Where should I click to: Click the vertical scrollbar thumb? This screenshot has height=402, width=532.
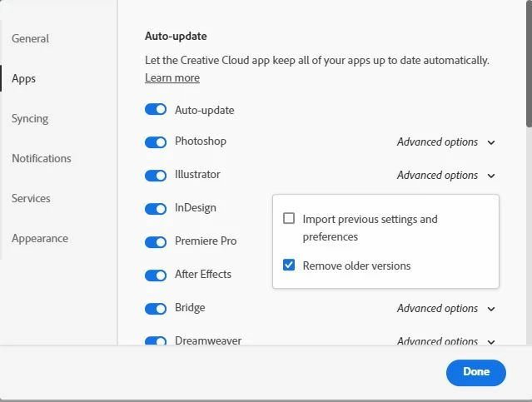click(529, 63)
